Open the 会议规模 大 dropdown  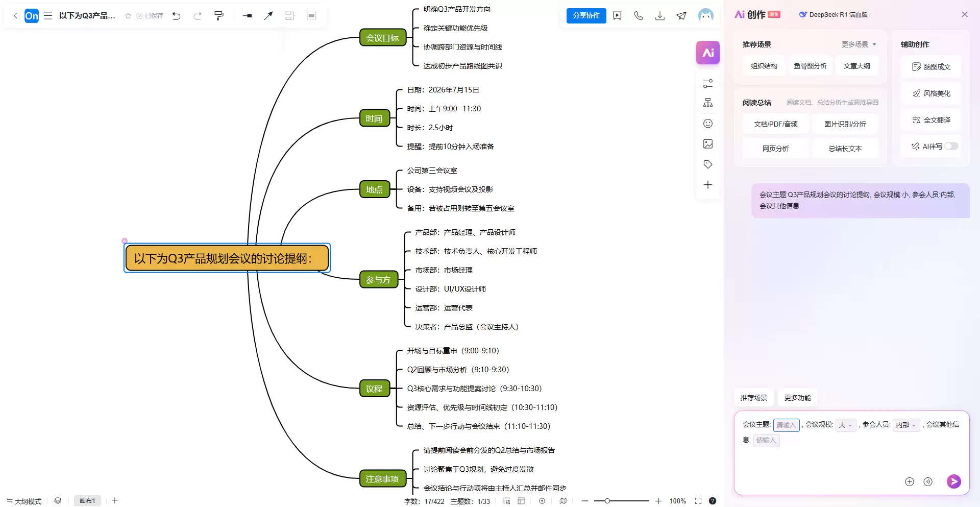coord(845,425)
